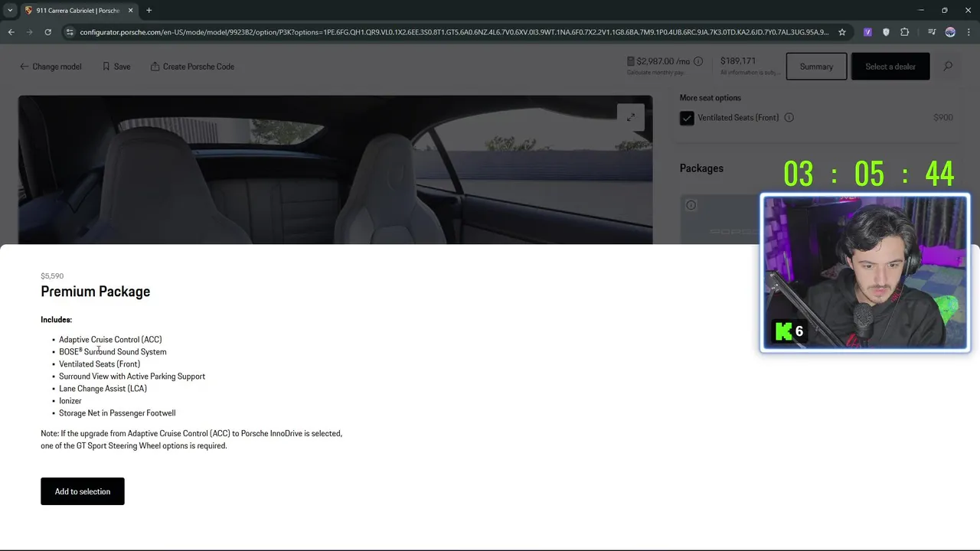Select the 911 Carrera Cabriolet tab

click(x=78, y=11)
